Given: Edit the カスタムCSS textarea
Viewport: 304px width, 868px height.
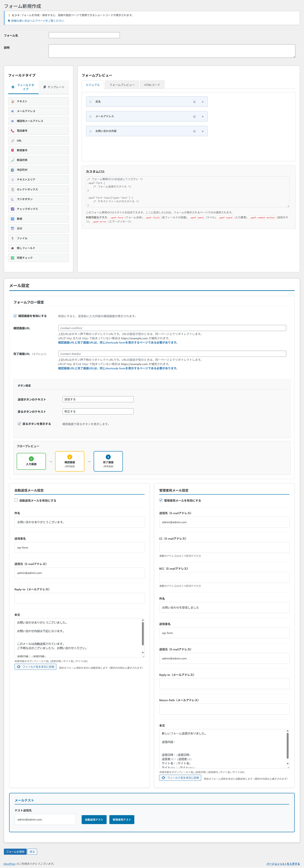Looking at the screenshot, I should click(x=187, y=192).
